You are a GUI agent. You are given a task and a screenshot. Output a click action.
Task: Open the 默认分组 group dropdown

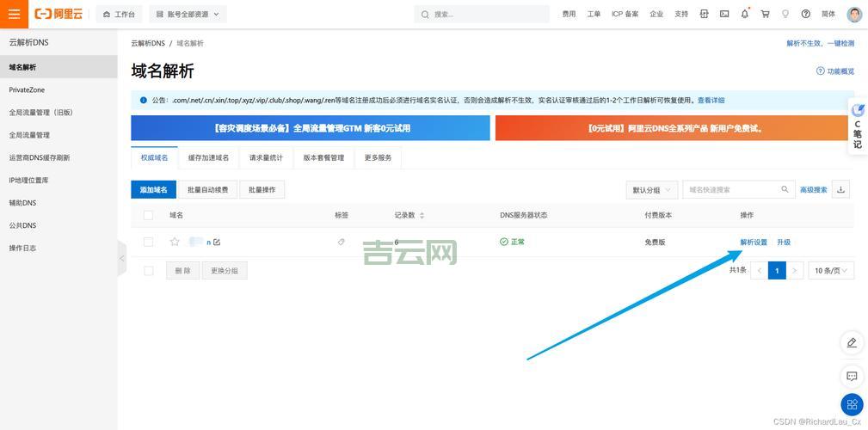coord(651,189)
